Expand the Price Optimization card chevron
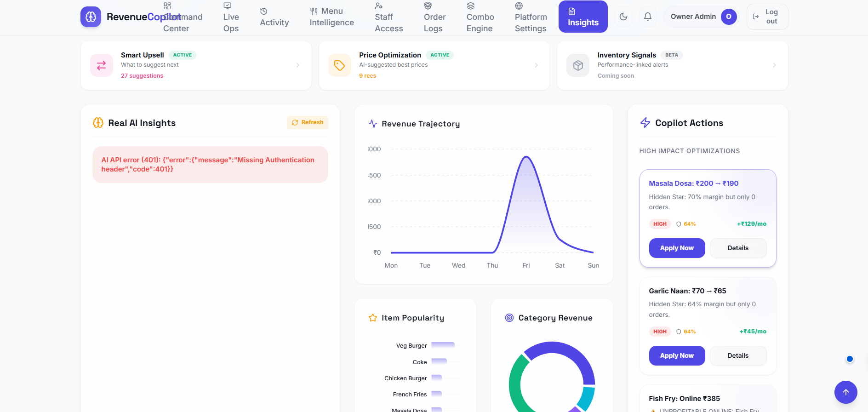Viewport: 868px width, 412px height. pyautogui.click(x=536, y=65)
